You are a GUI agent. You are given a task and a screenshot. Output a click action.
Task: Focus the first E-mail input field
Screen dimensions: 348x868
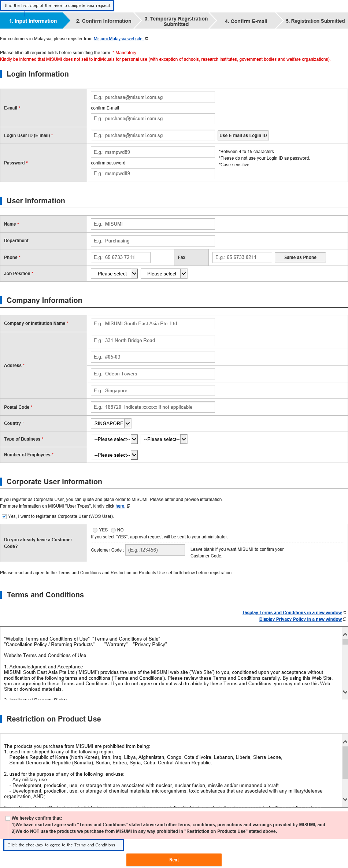click(x=153, y=97)
